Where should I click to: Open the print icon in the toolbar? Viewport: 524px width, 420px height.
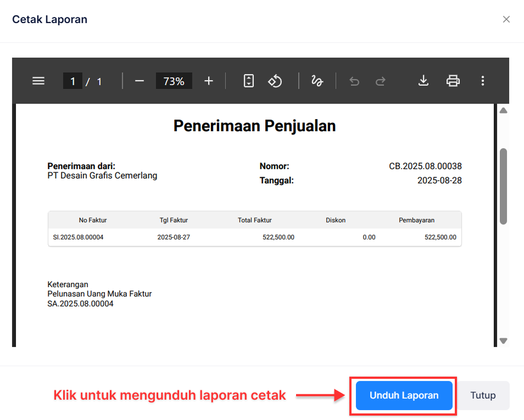(453, 81)
